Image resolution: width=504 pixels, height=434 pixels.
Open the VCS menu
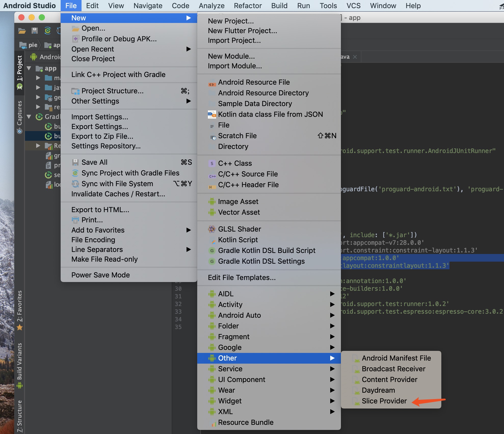pos(353,6)
